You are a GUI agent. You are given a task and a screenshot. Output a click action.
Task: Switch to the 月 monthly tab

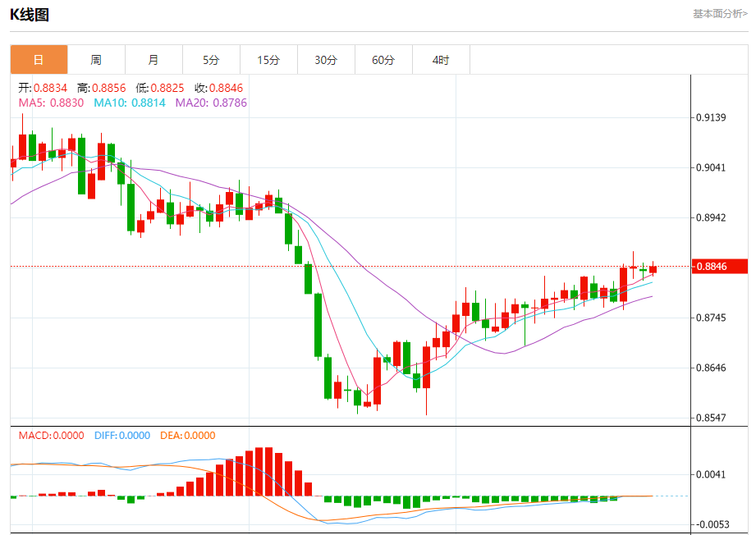pos(153,60)
